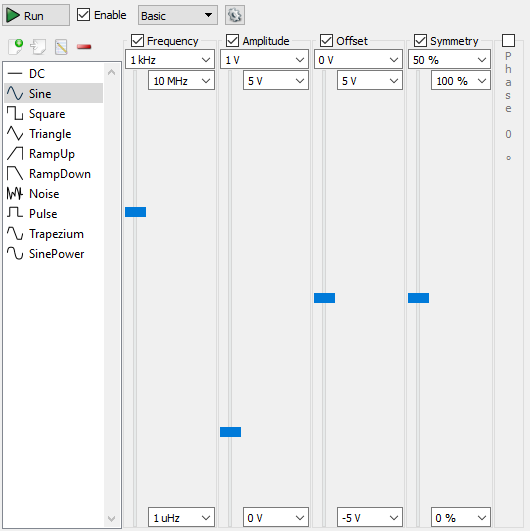This screenshot has width=530, height=531.
Task: Open the 0 % minimum symmetry dropdown
Action: (x=461, y=517)
